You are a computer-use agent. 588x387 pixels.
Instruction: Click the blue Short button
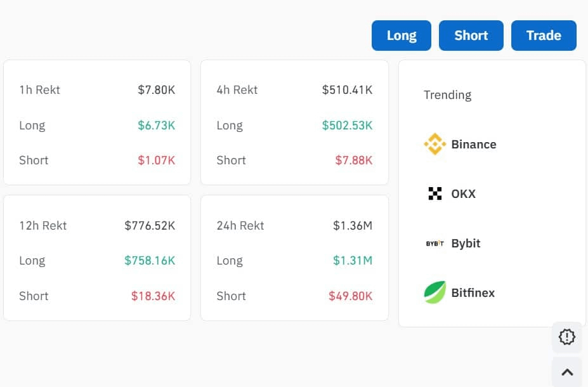(x=471, y=36)
